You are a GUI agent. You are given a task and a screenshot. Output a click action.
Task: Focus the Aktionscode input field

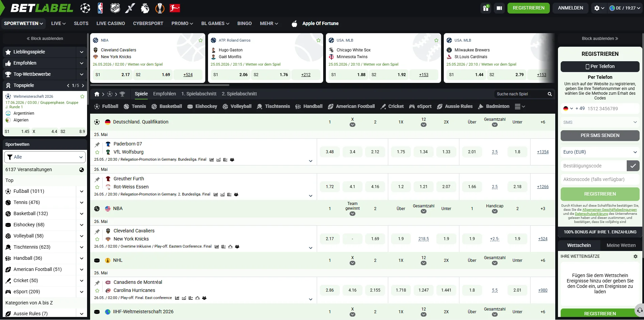[600, 180]
